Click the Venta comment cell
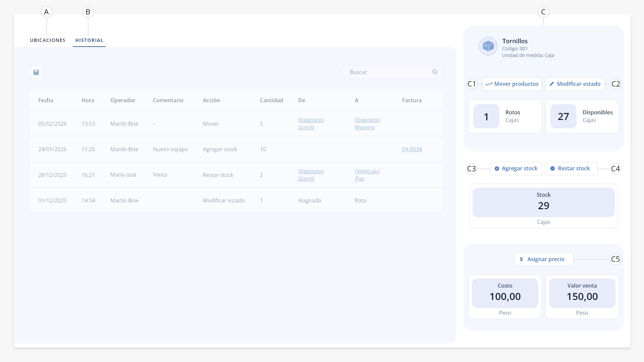Image resolution: width=644 pixels, height=362 pixels. tap(160, 175)
